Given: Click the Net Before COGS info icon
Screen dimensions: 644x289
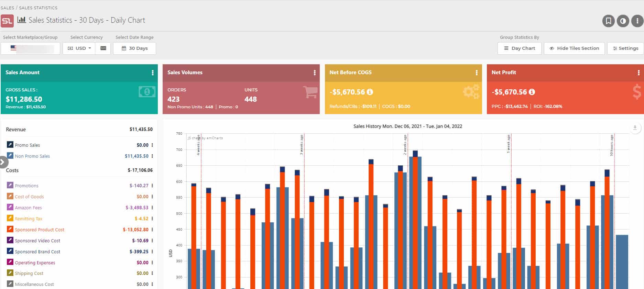Looking at the screenshot, I should coord(370,92).
